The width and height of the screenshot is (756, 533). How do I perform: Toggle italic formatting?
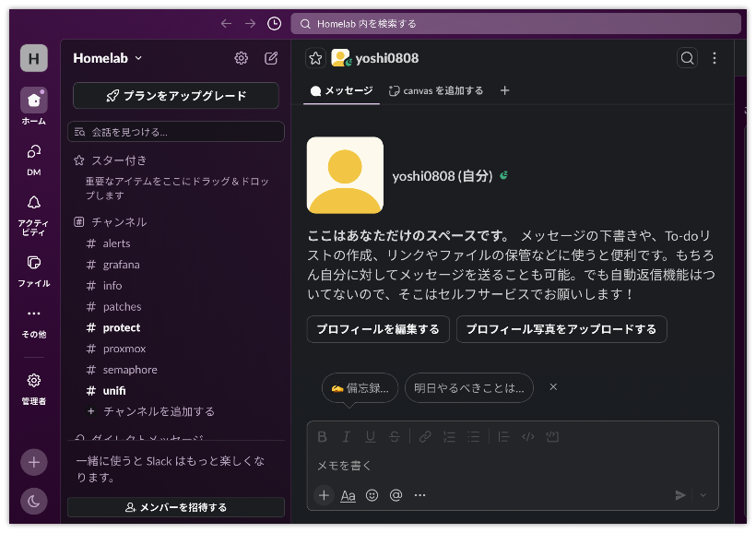[346, 437]
